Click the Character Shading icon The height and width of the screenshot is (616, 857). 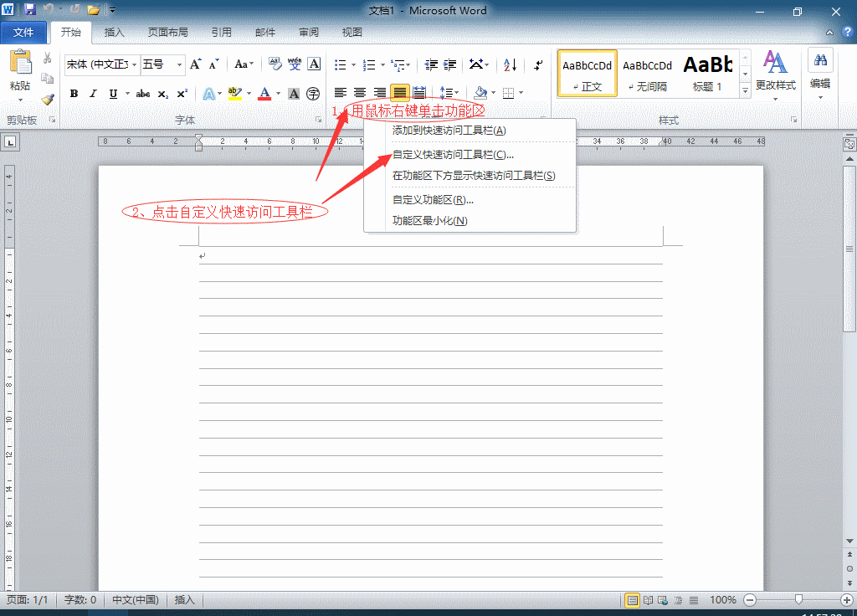(x=294, y=94)
